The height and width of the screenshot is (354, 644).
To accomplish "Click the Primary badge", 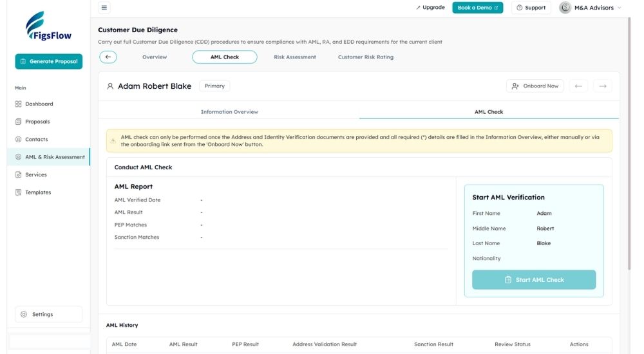I will coord(214,86).
